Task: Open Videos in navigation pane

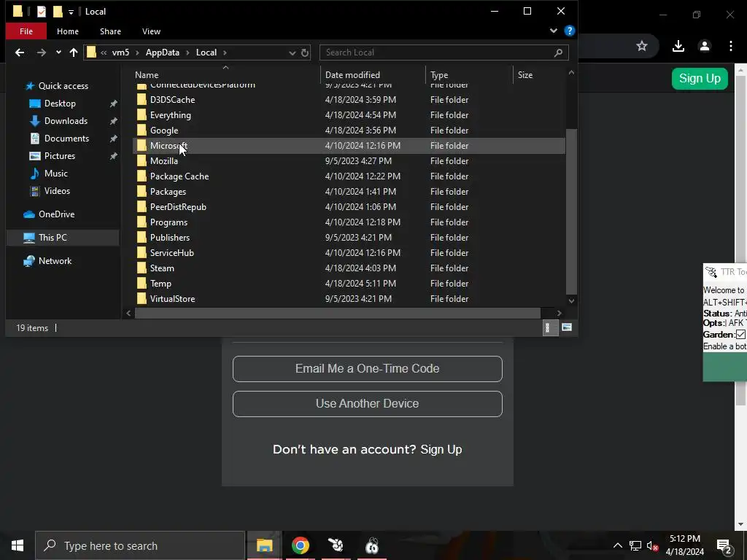Action: pyautogui.click(x=57, y=191)
